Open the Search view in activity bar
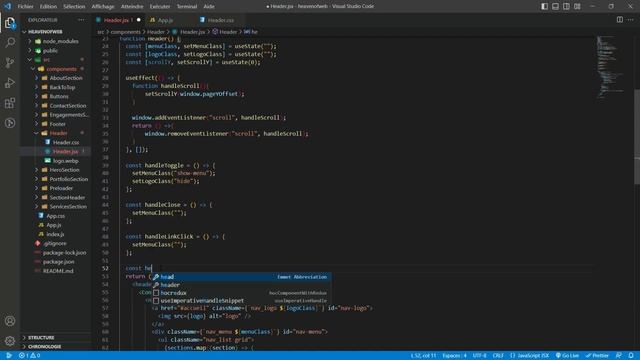The height and width of the screenshot is (360, 640). click(x=10, y=42)
